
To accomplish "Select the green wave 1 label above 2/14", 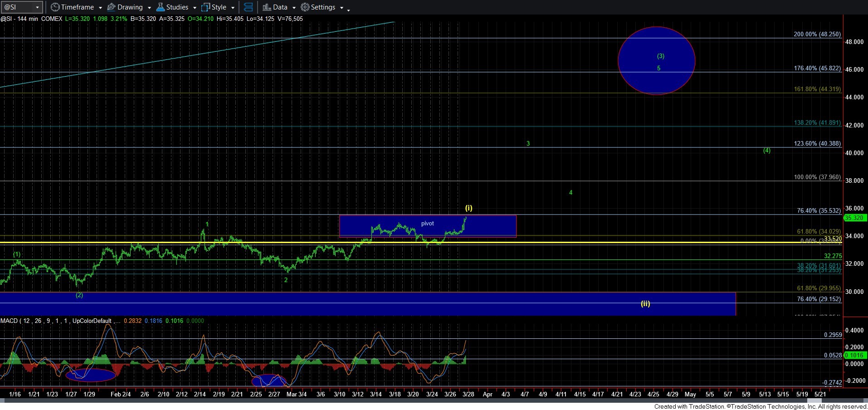I will pyautogui.click(x=207, y=224).
